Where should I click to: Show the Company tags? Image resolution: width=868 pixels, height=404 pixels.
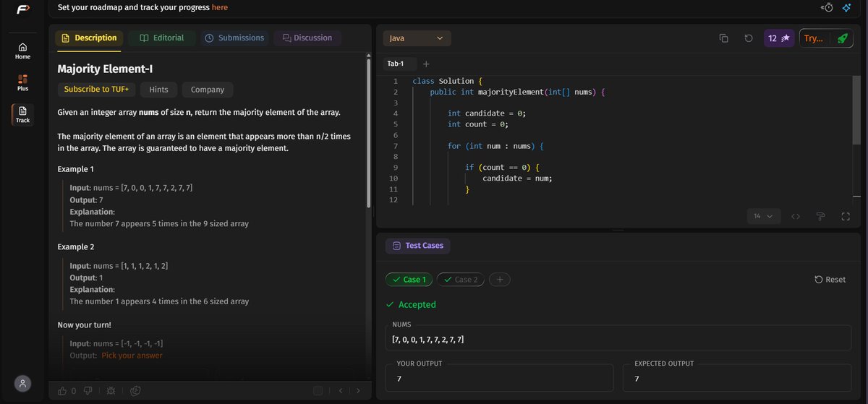coord(208,90)
